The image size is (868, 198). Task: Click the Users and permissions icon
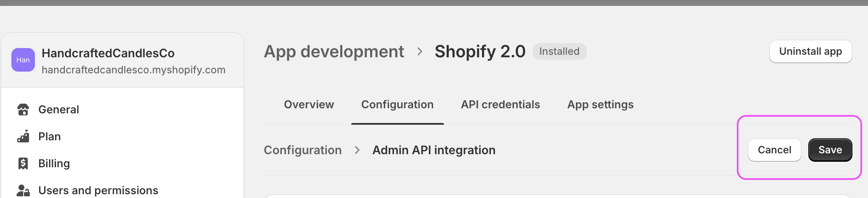coord(23,190)
